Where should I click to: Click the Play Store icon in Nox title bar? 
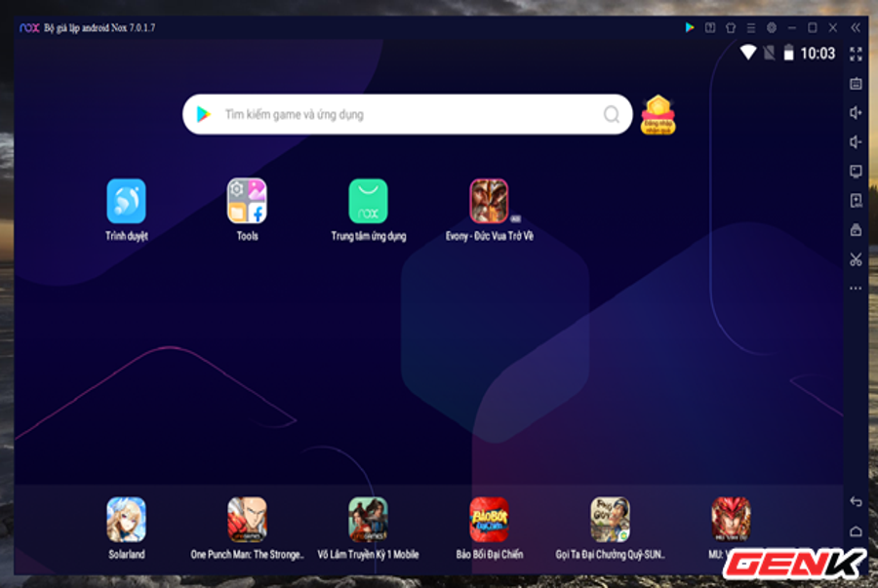click(x=690, y=27)
